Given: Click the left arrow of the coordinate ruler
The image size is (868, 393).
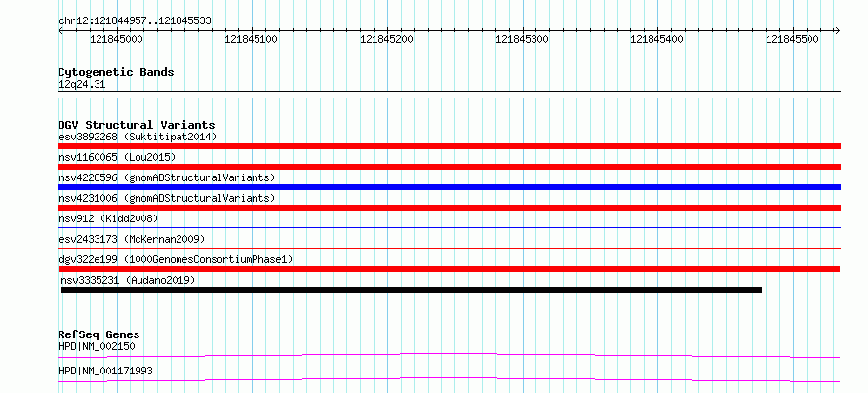Looking at the screenshot, I should point(60,30).
